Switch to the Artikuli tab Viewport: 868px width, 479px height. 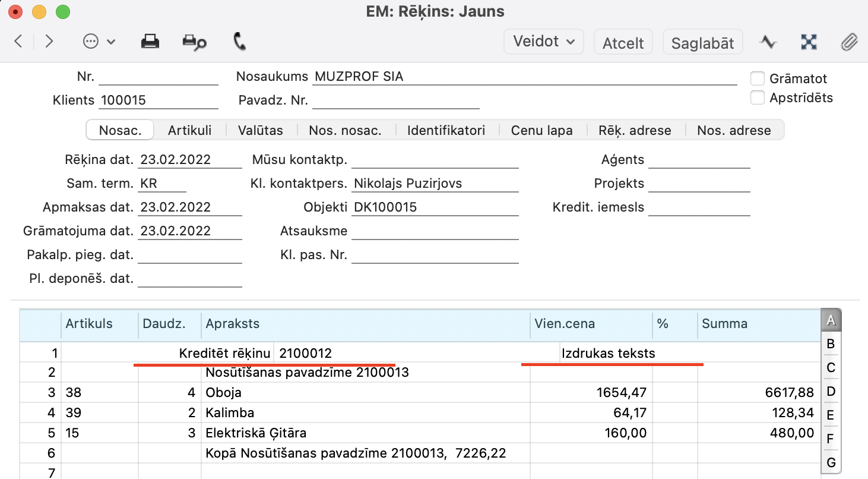(x=189, y=131)
